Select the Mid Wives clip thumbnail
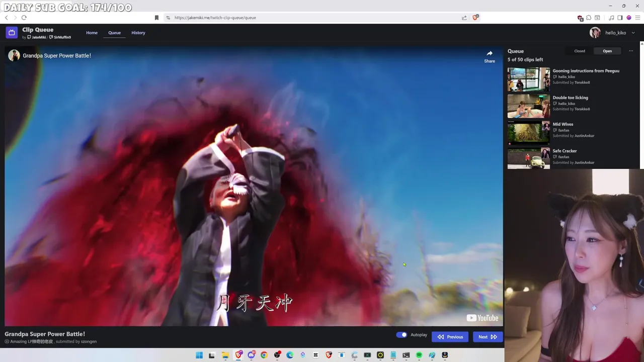644x362 pixels. coord(528,133)
